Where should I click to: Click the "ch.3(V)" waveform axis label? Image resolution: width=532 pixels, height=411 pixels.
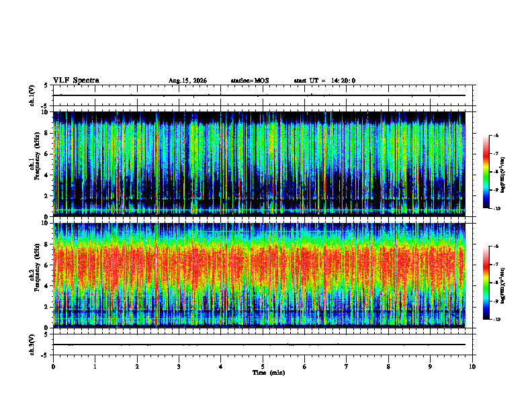[32, 345]
